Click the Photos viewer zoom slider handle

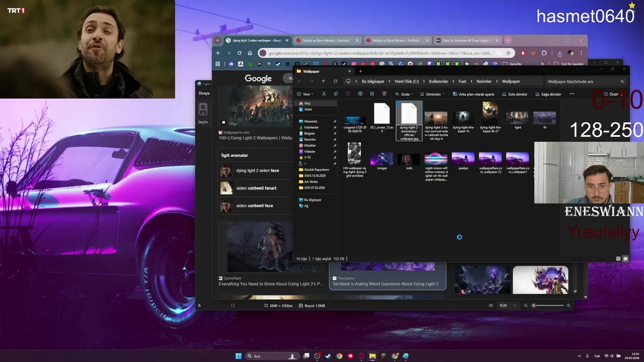click(x=534, y=305)
